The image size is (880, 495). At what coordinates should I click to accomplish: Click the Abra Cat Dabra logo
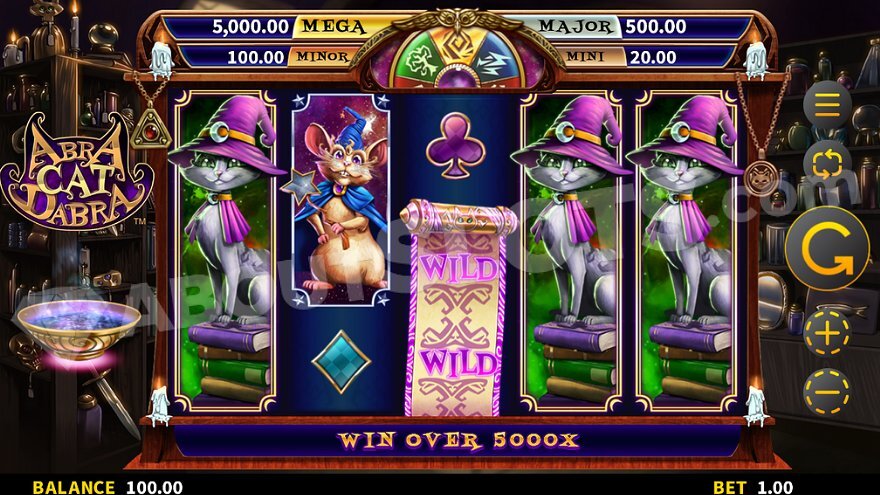pyautogui.click(x=77, y=172)
